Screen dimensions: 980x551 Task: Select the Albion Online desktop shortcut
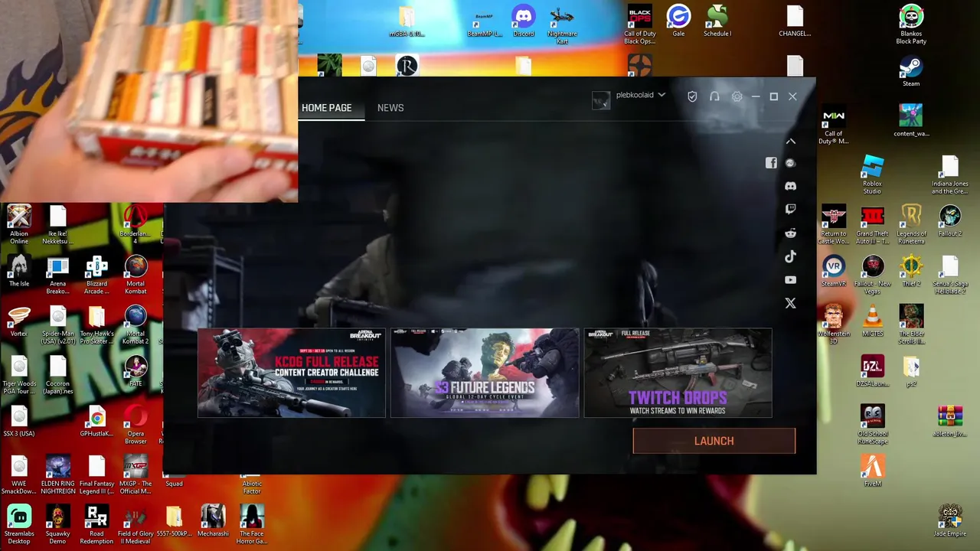pos(19,225)
